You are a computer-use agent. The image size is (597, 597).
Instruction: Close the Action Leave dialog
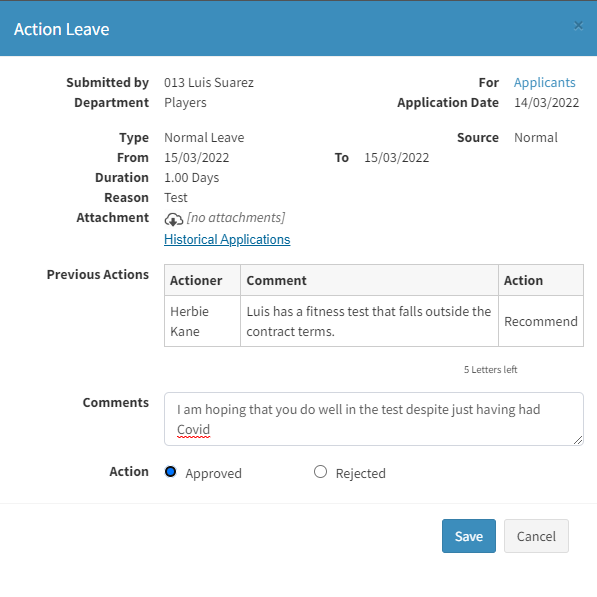click(578, 26)
